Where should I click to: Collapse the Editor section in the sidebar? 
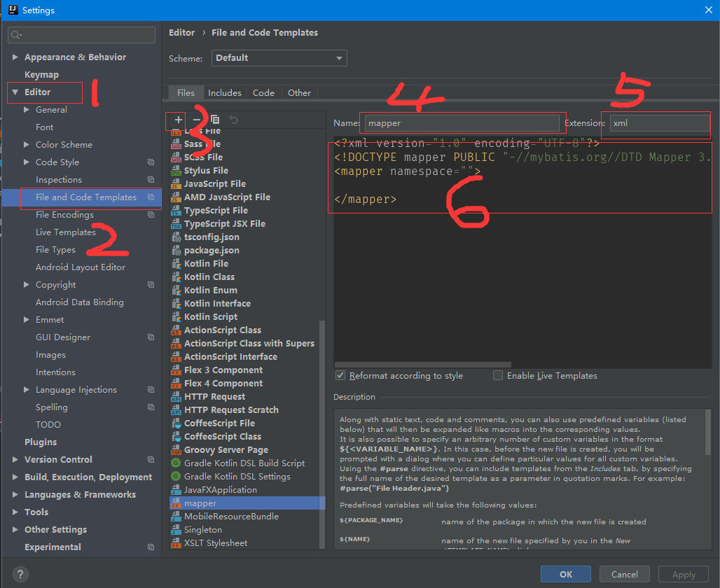click(x=14, y=92)
